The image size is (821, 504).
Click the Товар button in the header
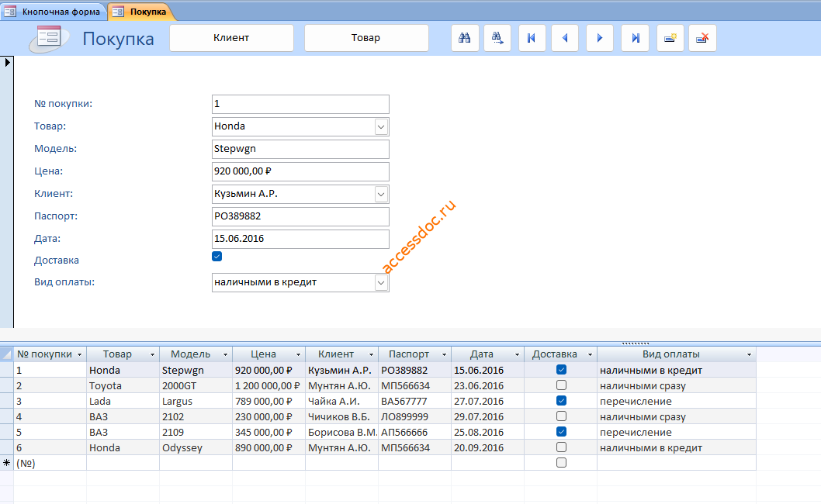pyautogui.click(x=366, y=38)
